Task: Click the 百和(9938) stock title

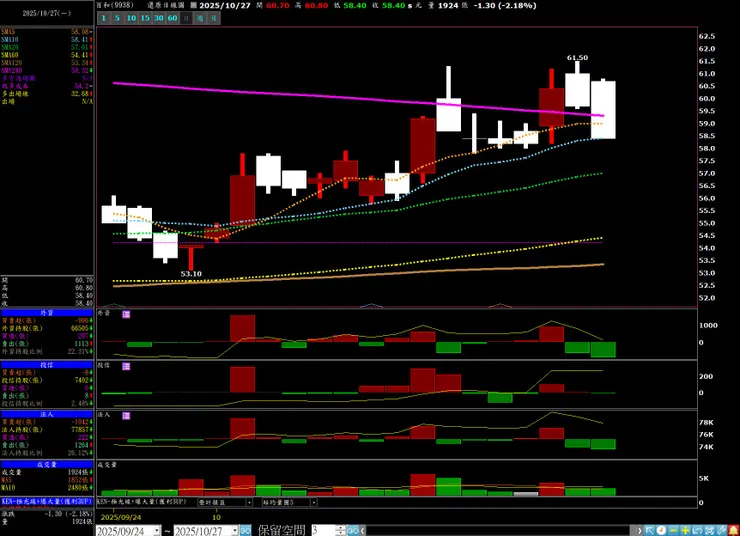Action: coord(115,5)
